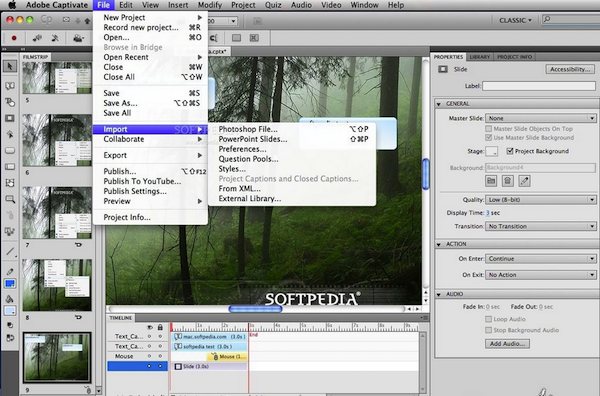Open the Export submenu
Screen dimensions: 600x396
point(150,155)
